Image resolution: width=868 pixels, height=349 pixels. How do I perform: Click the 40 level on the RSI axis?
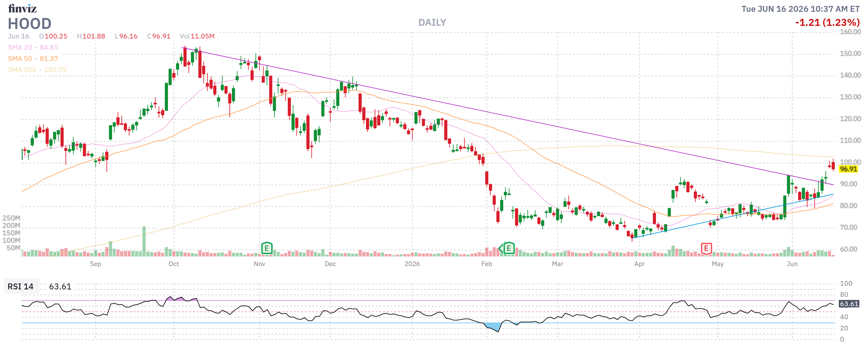point(844,317)
